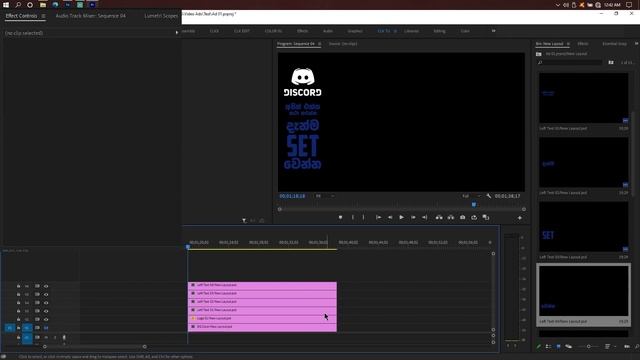Solo the A1 audio track

pyautogui.click(x=55, y=338)
